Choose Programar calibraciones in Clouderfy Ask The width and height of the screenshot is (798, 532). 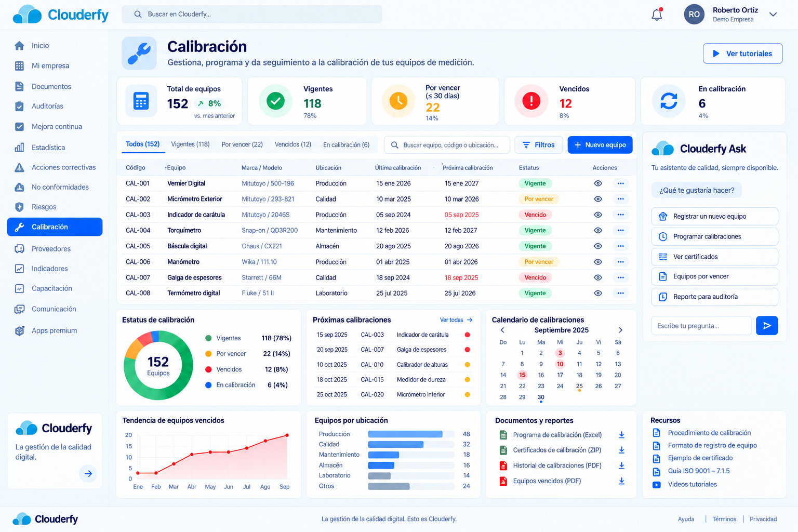pyautogui.click(x=714, y=236)
